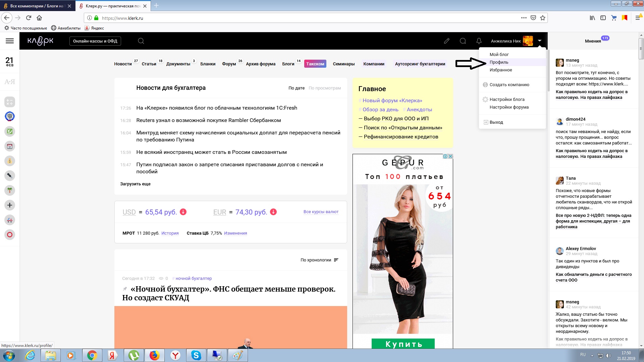Open the ночной бухгалтер tag

pyautogui.click(x=194, y=278)
